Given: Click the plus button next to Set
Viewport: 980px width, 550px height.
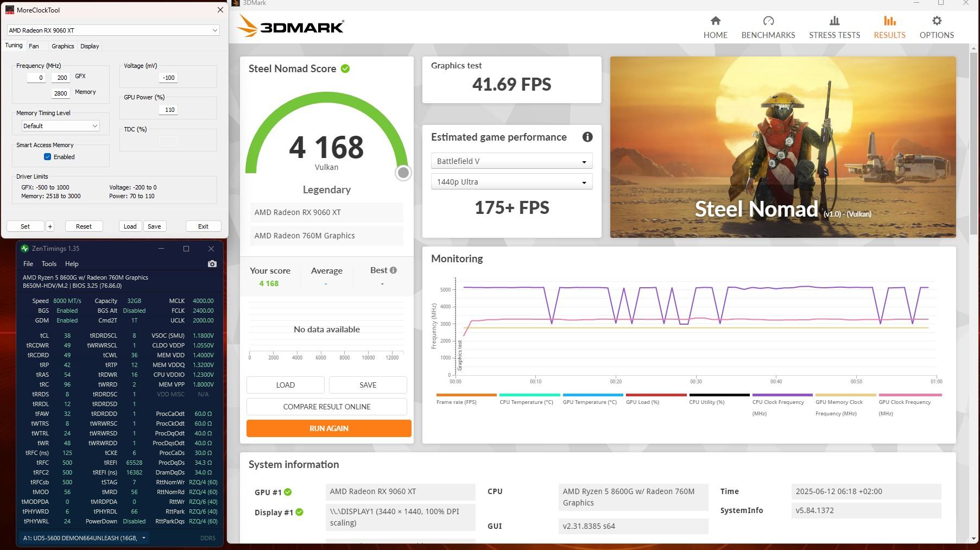Looking at the screenshot, I should point(50,226).
